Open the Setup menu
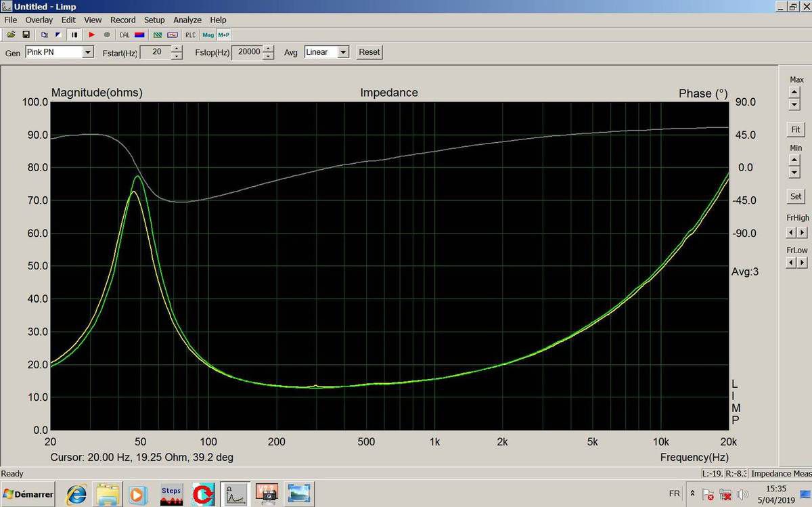Viewport: 812px width, 507px height. 154,20
